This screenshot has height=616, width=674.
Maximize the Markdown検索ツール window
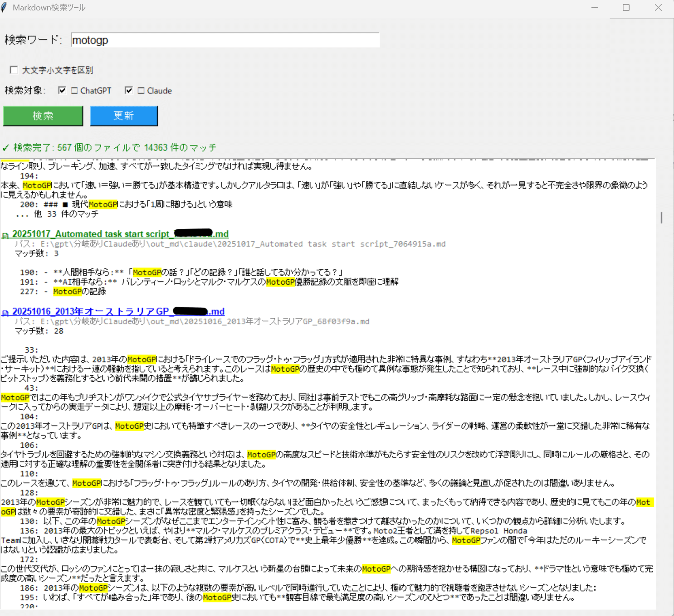[626, 8]
